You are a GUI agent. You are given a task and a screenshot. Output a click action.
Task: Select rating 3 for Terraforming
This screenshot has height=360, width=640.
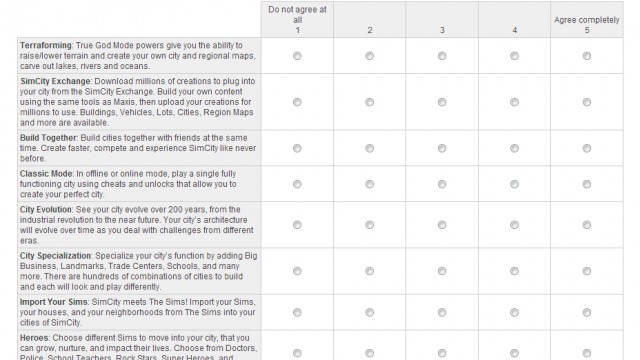tap(442, 56)
